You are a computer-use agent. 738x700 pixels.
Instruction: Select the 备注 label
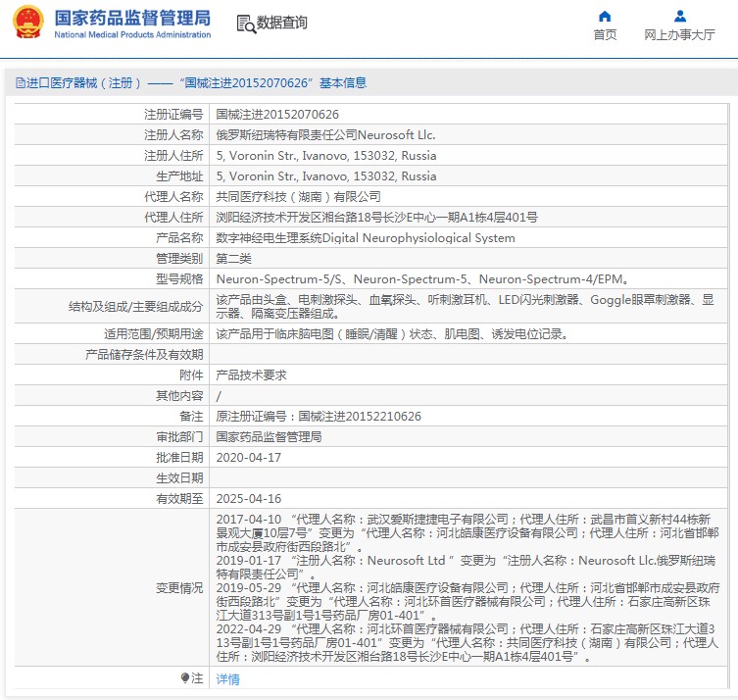191,417
